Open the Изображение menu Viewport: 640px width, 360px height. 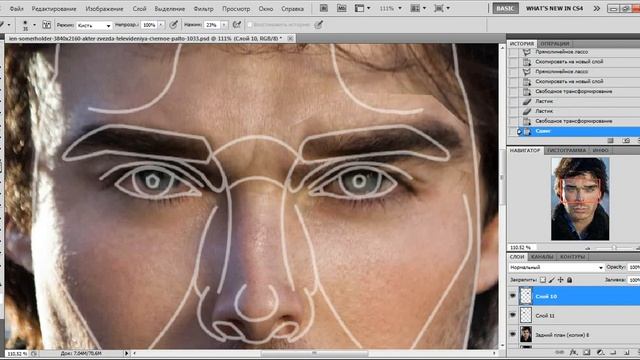point(104,9)
